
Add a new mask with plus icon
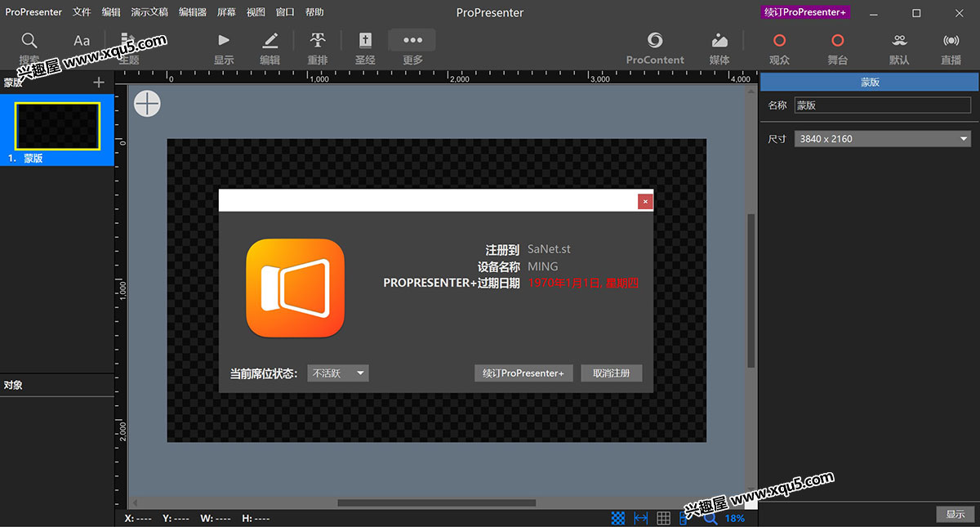(99, 83)
